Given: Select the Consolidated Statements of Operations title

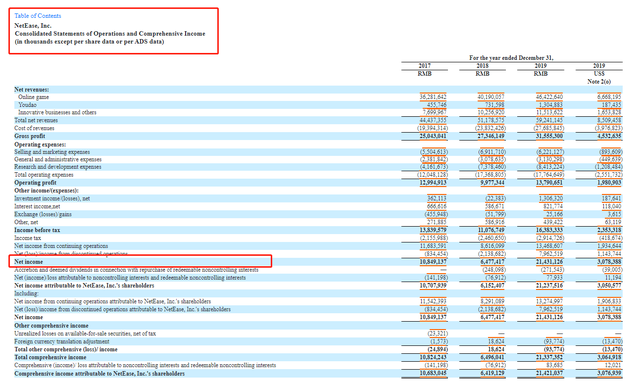Looking at the screenshot, I should [x=110, y=33].
